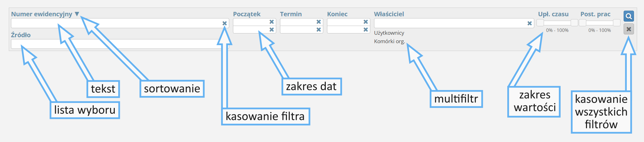Open the Źródło selection list
The image size is (644, 142).
tap(116, 44)
